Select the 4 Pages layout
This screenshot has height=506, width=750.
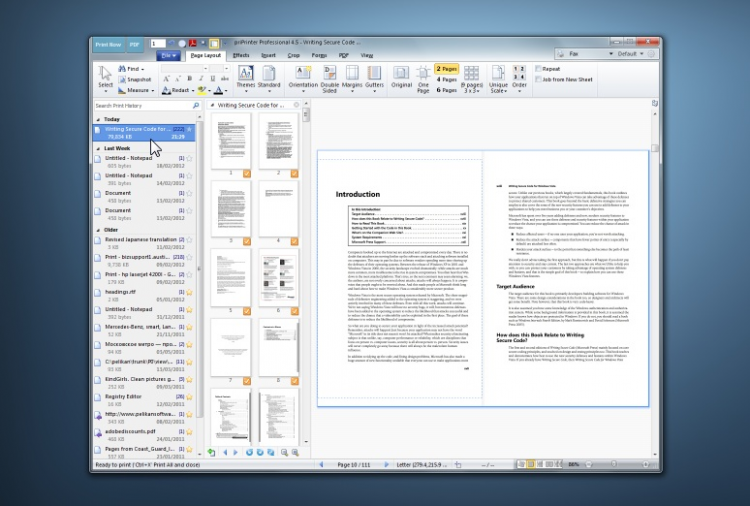click(x=446, y=79)
